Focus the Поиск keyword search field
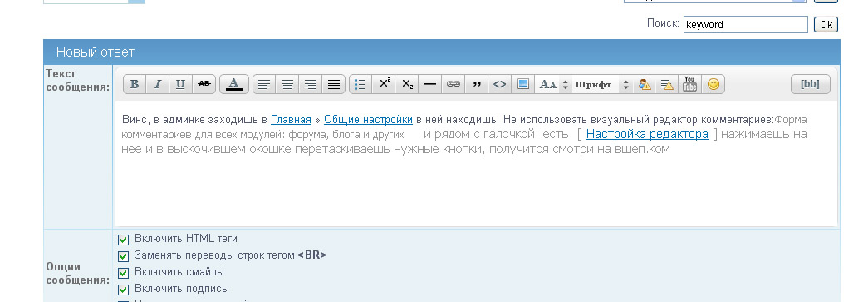 (746, 24)
